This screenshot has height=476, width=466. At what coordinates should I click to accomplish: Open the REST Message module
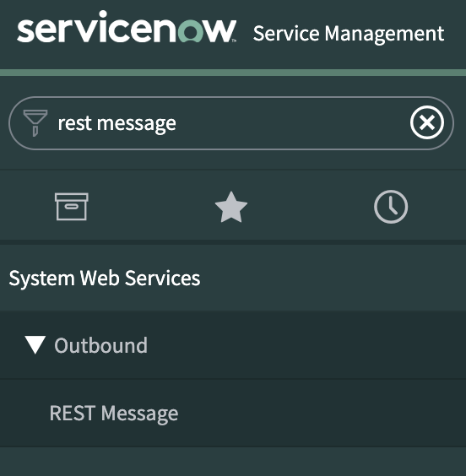233,414
